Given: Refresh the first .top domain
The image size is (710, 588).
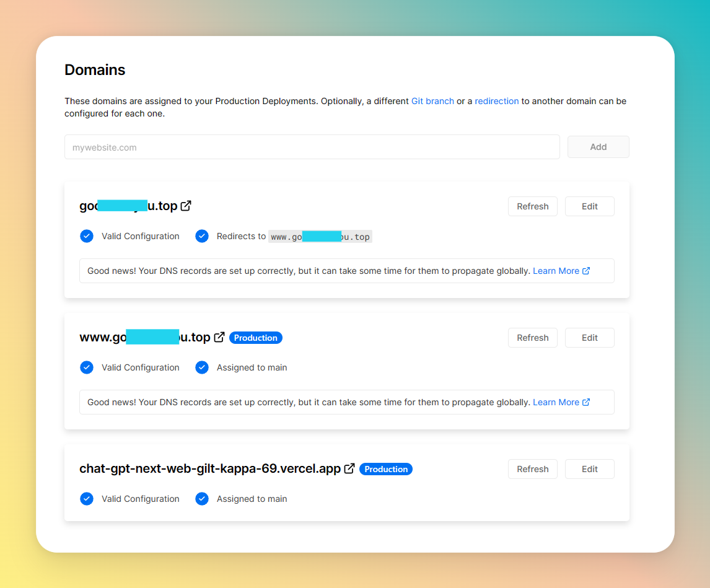Looking at the screenshot, I should tap(532, 206).
